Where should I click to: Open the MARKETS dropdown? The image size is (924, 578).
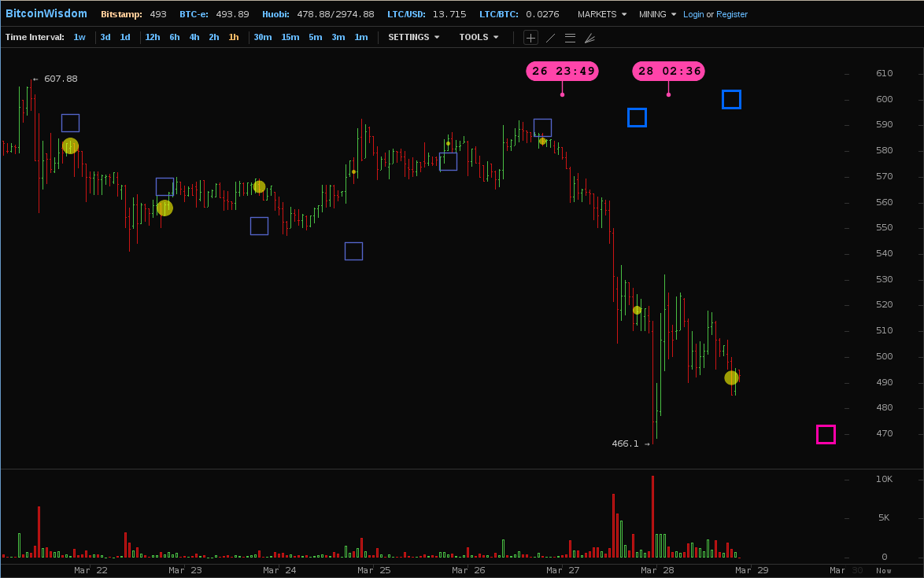tap(602, 14)
